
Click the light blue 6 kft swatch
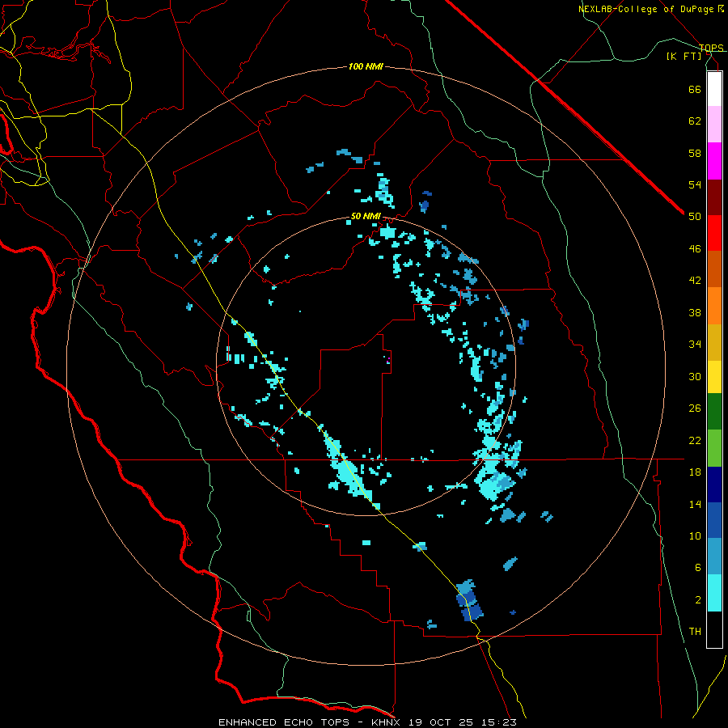point(714,557)
